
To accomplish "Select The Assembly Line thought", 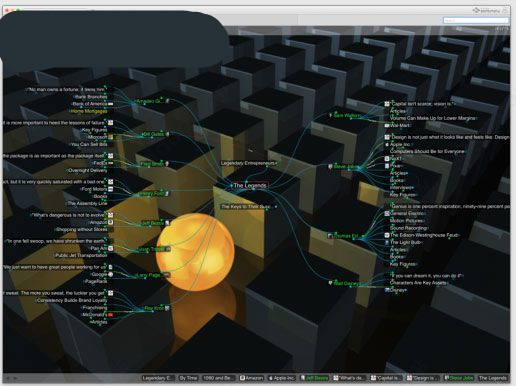I will click(87, 203).
